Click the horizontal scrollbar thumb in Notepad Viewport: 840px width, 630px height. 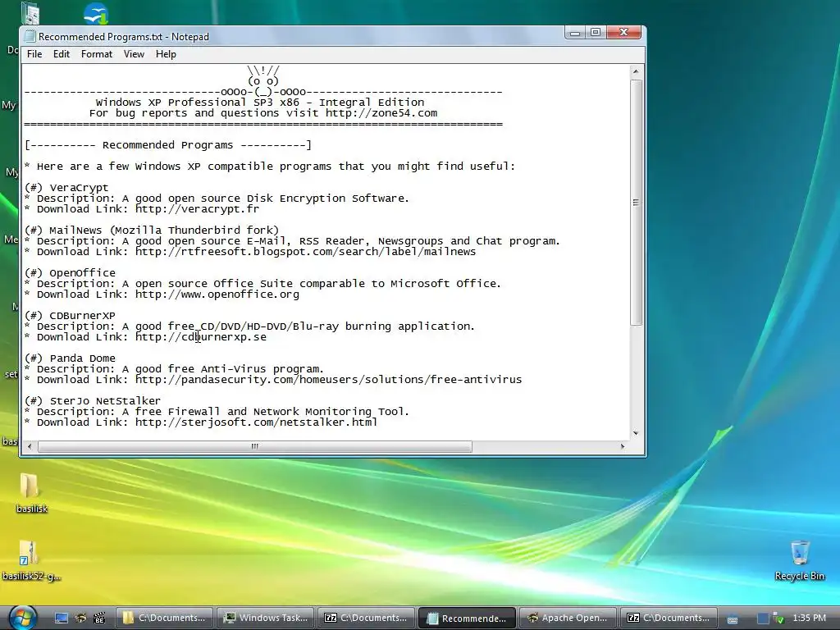tap(254, 446)
